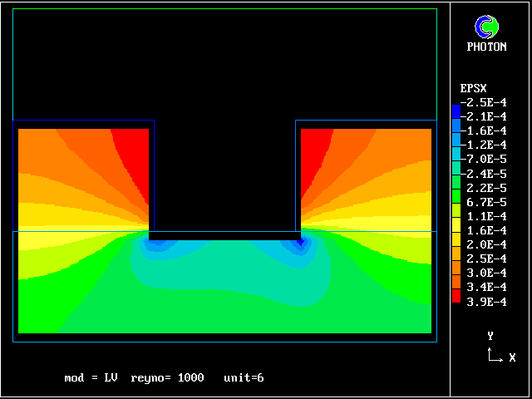Image resolution: width=532 pixels, height=399 pixels.
Task: Click the PHOTON text label
Action: click(486, 47)
